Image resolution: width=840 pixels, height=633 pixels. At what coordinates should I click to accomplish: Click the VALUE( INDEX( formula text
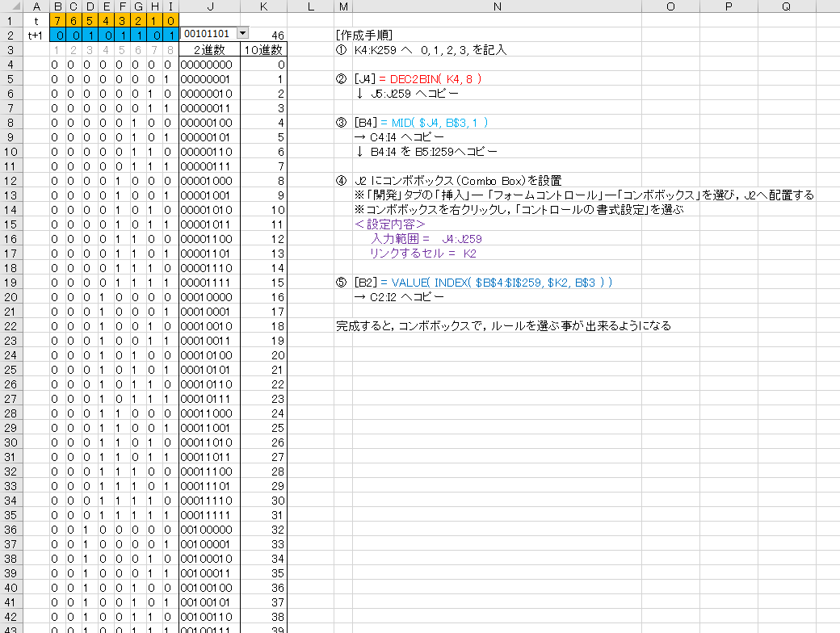click(x=502, y=283)
